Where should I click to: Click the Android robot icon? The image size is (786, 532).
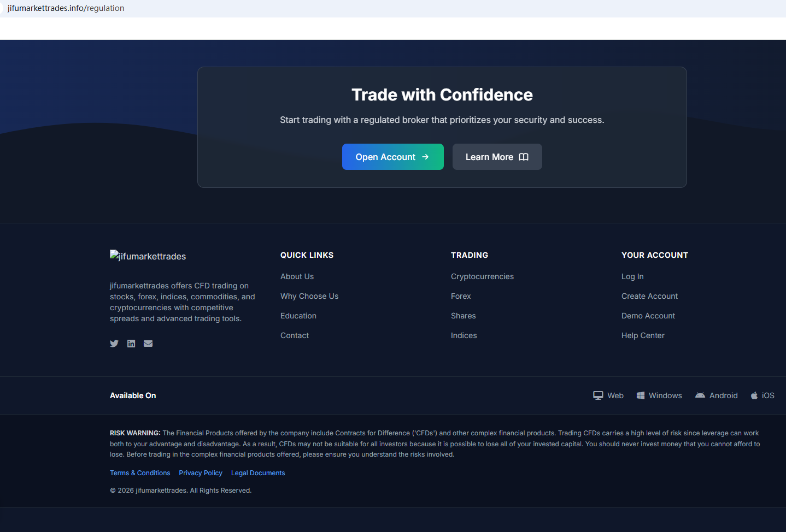click(700, 395)
